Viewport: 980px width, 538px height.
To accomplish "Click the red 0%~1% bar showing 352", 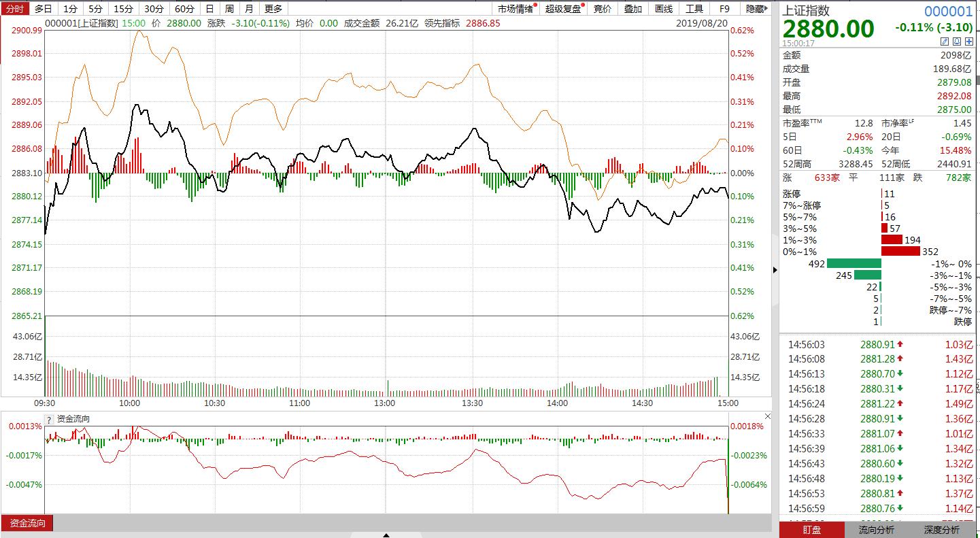I will 900,252.
